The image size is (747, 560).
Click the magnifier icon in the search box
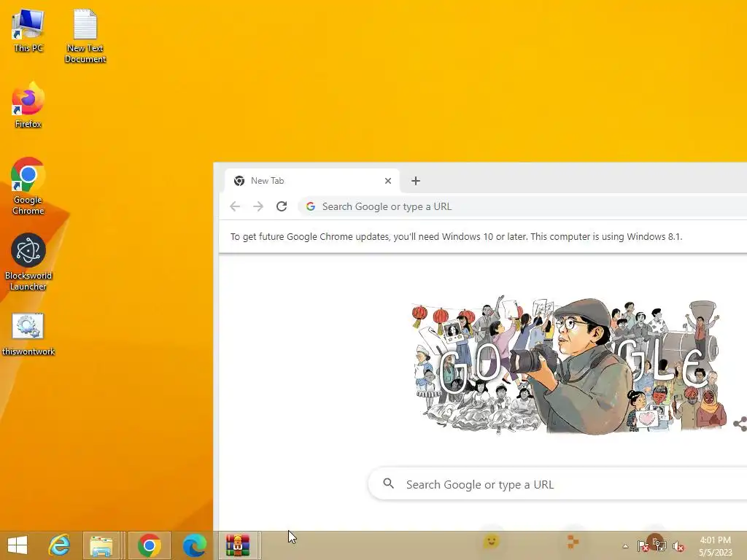point(389,484)
